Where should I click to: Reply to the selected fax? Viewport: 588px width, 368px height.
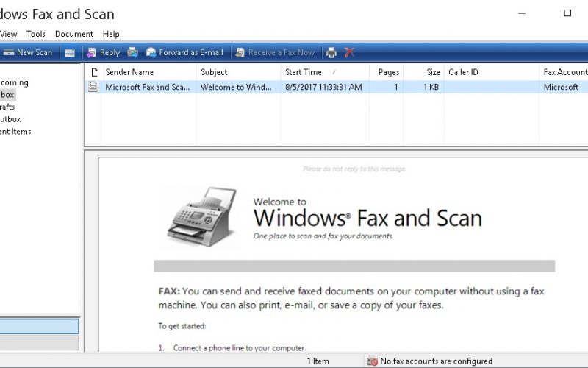point(103,52)
